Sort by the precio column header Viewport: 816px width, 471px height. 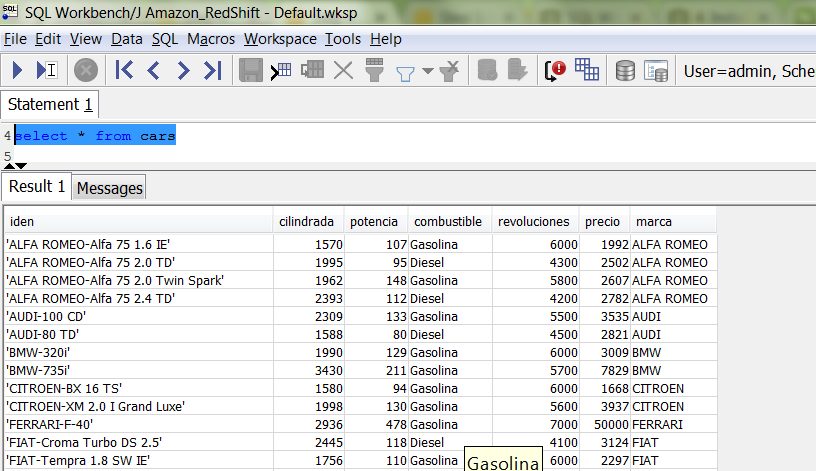pyautogui.click(x=605, y=222)
